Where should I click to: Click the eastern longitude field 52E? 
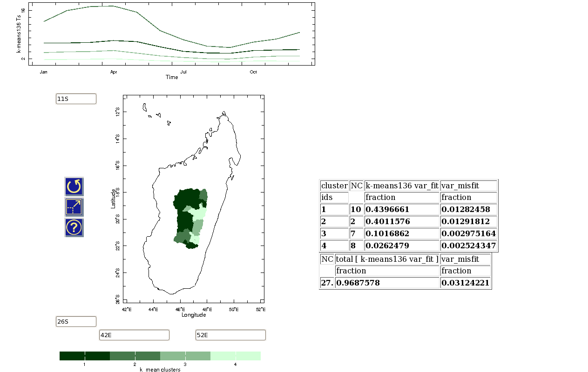230,335
